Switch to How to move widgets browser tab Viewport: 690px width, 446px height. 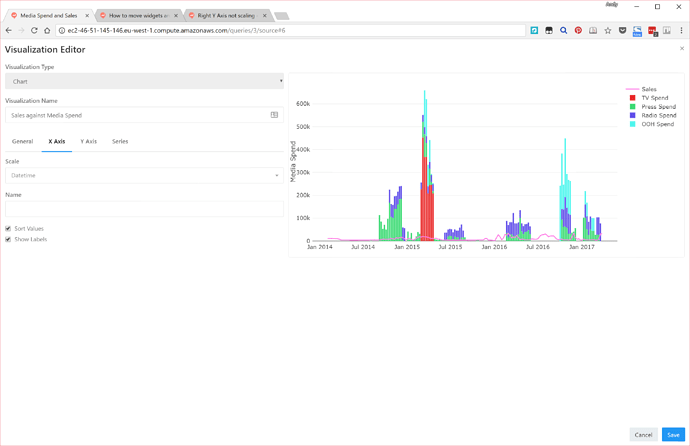(139, 15)
